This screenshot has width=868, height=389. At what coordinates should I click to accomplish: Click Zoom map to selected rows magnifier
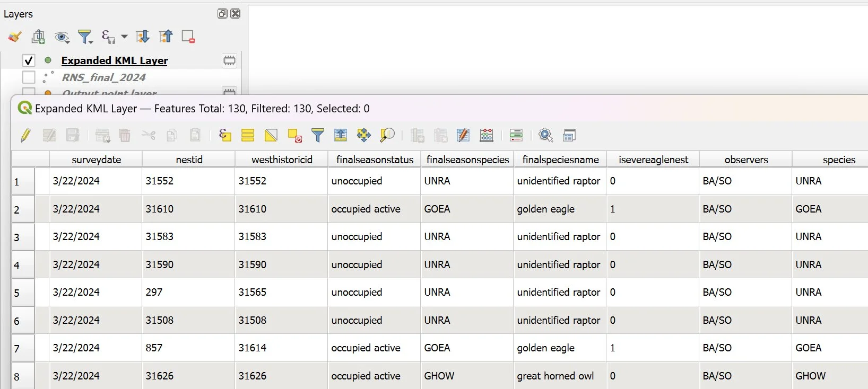[387, 135]
